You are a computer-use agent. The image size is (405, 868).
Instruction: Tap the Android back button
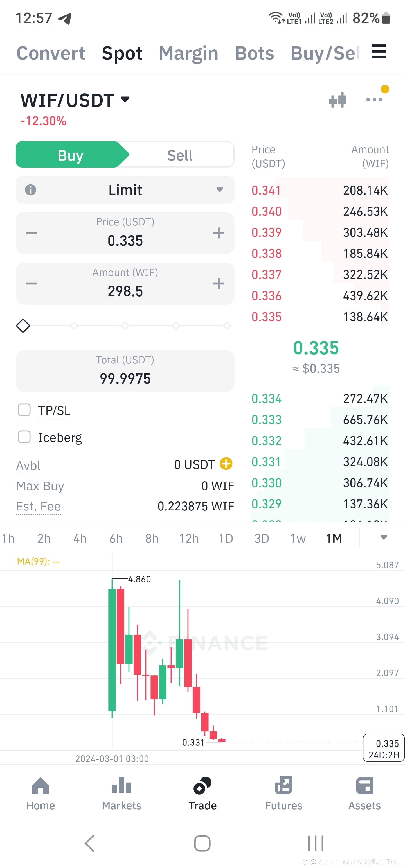tap(89, 843)
